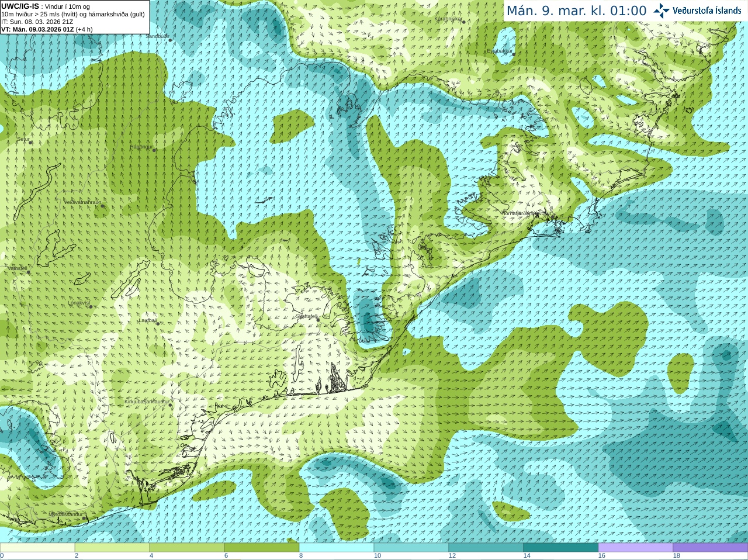Click the '10m hviður > 25 m/s' description line

(73, 14)
